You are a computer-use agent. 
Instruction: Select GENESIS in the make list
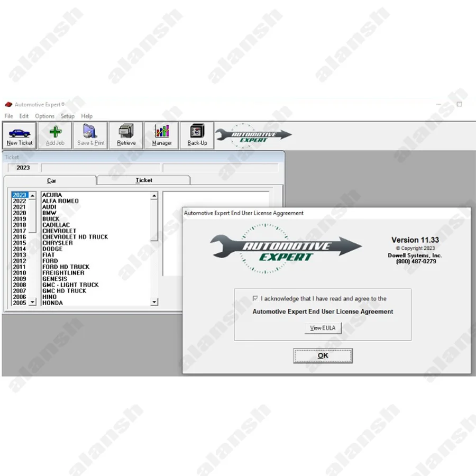54,279
